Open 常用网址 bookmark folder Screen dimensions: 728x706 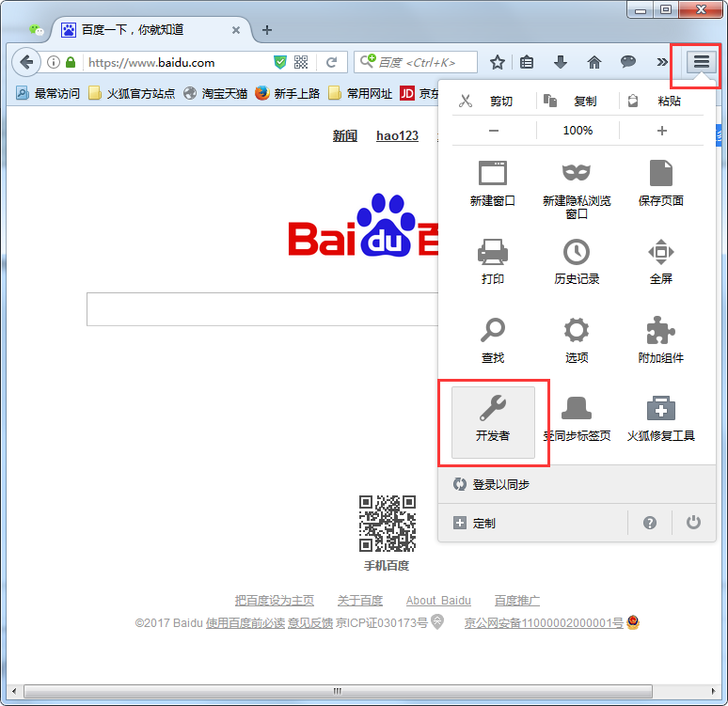pyautogui.click(x=360, y=93)
